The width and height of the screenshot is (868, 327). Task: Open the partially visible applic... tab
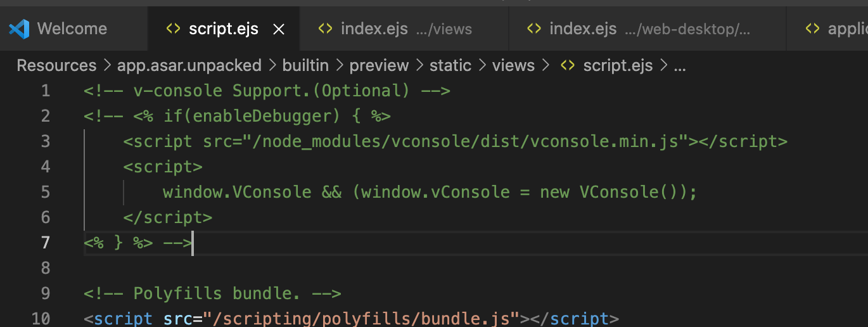point(827,29)
